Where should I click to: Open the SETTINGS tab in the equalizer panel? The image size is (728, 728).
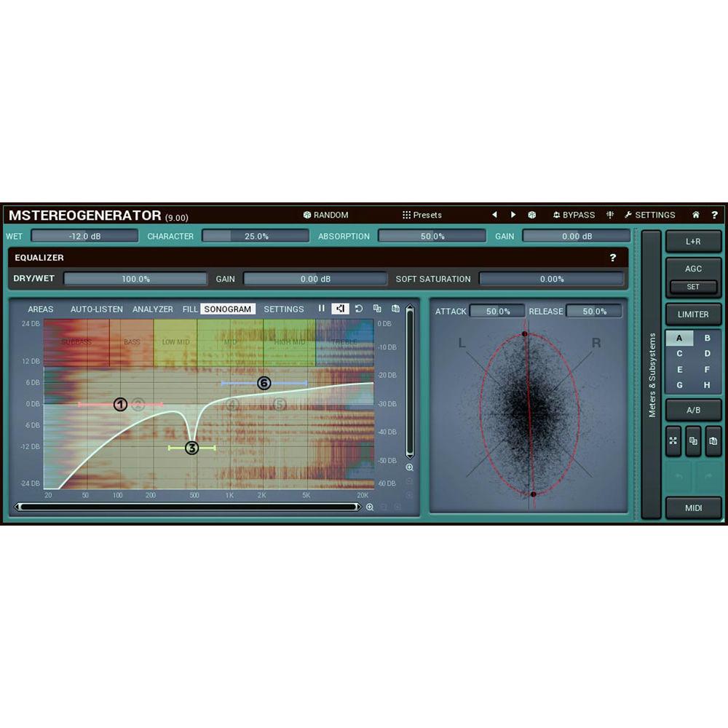[283, 309]
